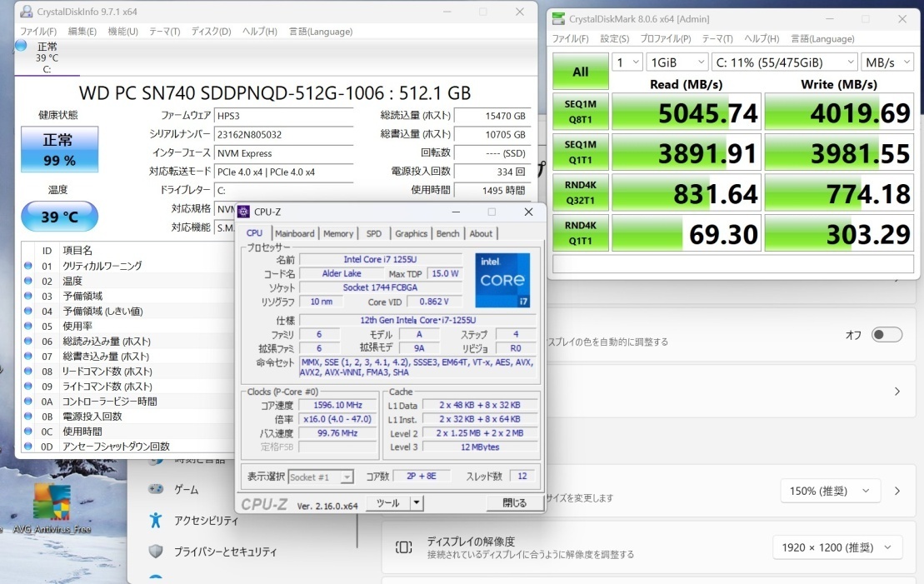Click the 正常 99% health status box

point(59,149)
